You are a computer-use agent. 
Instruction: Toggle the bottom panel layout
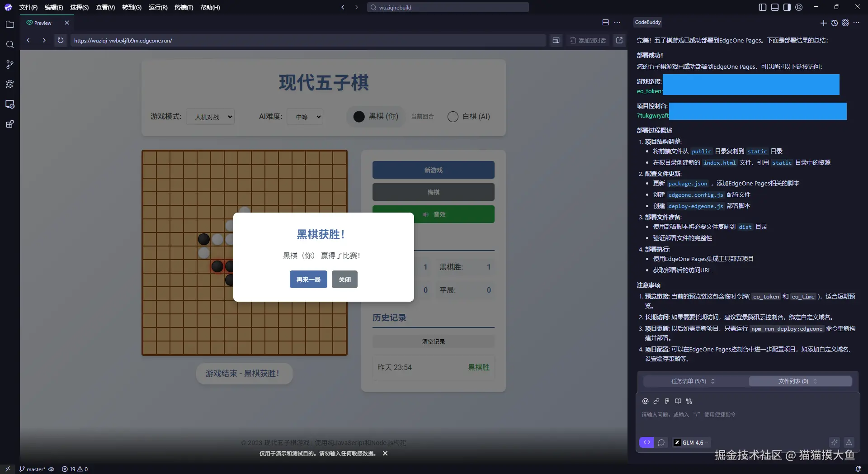pyautogui.click(x=775, y=7)
